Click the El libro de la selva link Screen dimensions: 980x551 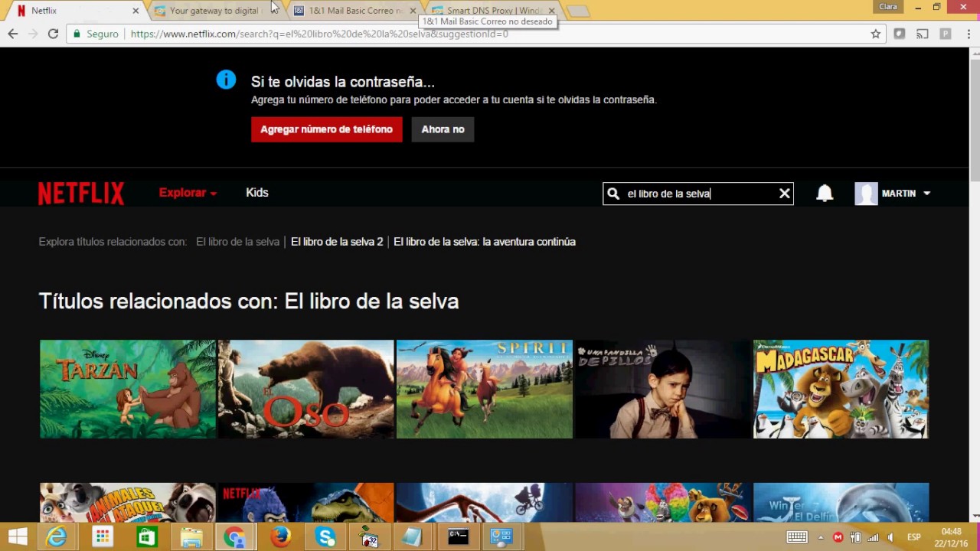(237, 242)
